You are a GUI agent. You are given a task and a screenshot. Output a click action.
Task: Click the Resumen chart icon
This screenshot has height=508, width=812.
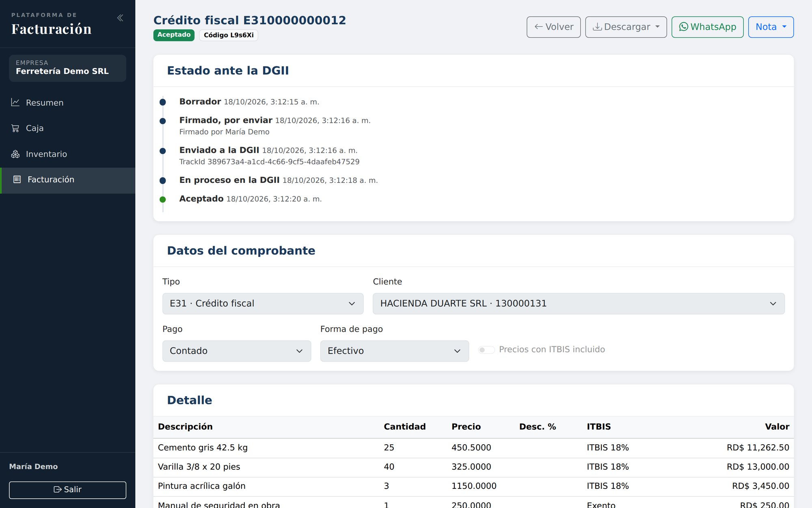[15, 102]
